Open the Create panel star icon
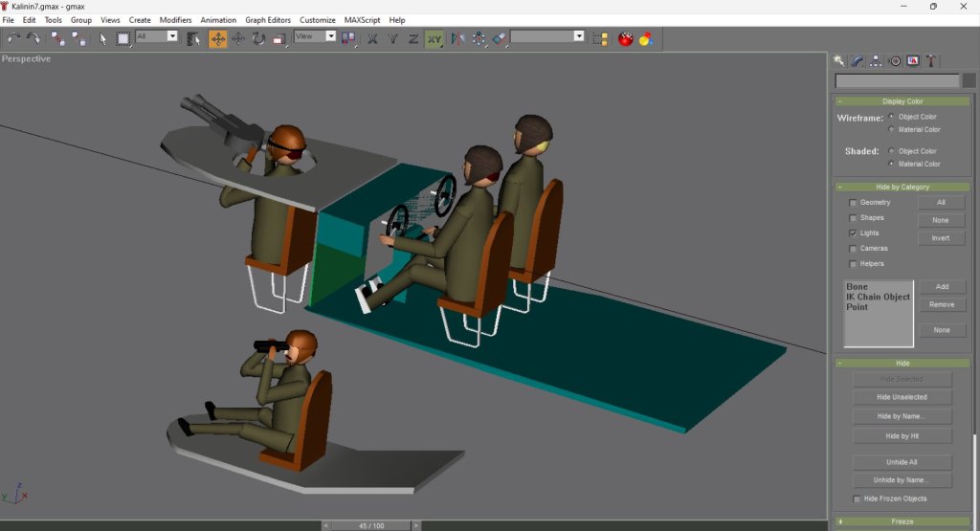 (x=839, y=61)
